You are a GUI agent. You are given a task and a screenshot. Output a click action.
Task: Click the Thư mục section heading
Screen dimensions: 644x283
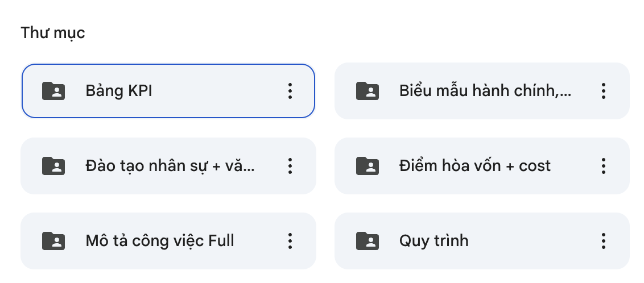click(x=52, y=33)
